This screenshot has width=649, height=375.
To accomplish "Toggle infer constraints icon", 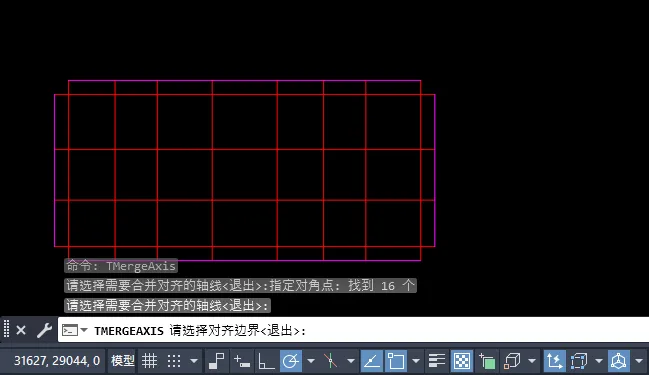I will click(x=216, y=361).
